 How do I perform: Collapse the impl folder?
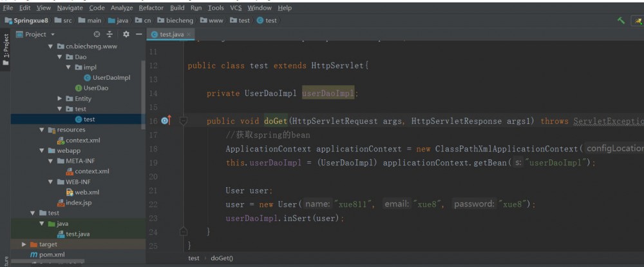(x=69, y=67)
